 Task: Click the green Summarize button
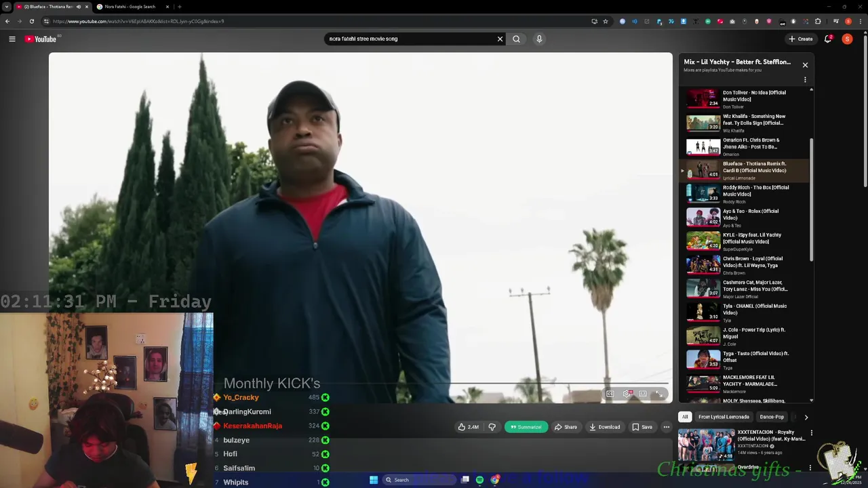[x=526, y=427]
